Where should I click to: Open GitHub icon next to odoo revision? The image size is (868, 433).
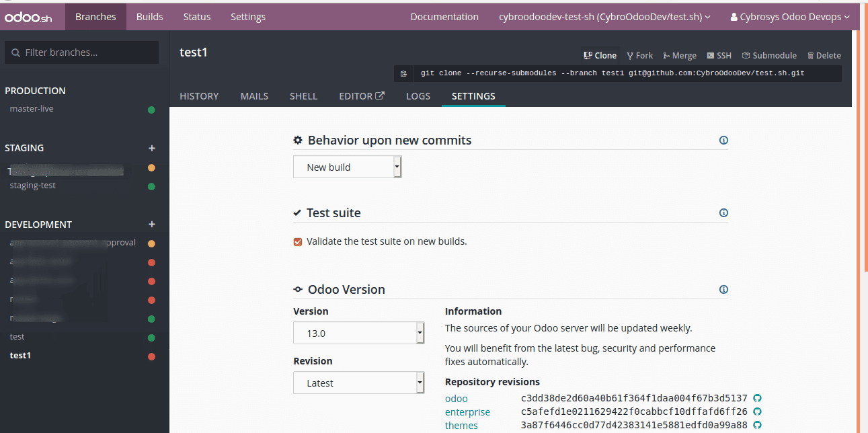coord(757,398)
